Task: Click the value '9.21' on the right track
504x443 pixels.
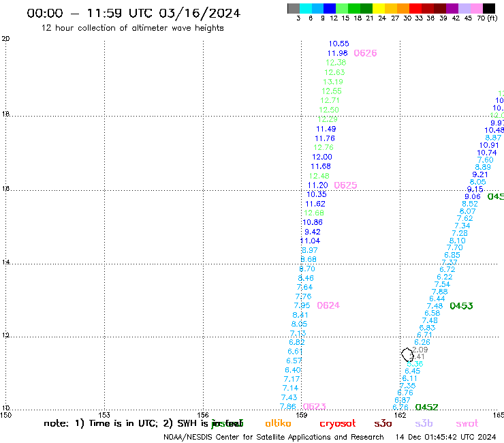Action: 480,174
